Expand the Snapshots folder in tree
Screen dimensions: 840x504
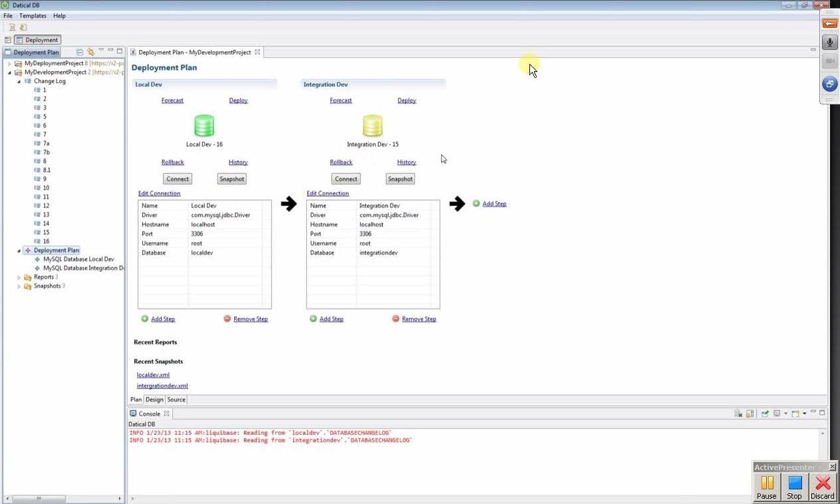click(x=19, y=287)
